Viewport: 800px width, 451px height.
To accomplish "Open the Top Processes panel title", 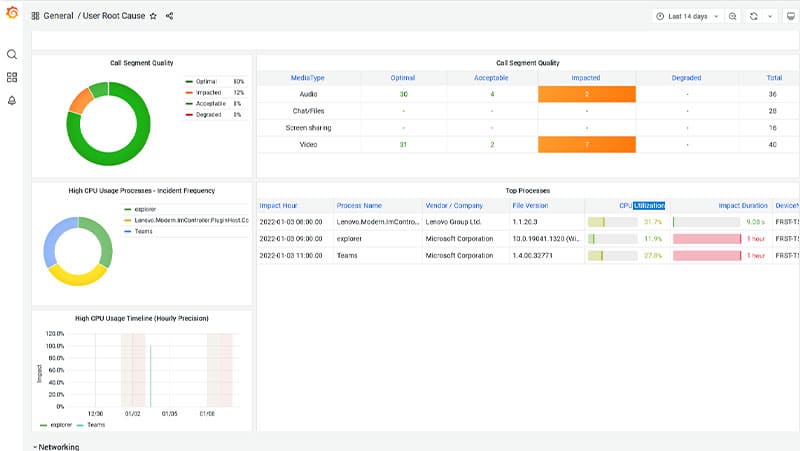I will [527, 190].
